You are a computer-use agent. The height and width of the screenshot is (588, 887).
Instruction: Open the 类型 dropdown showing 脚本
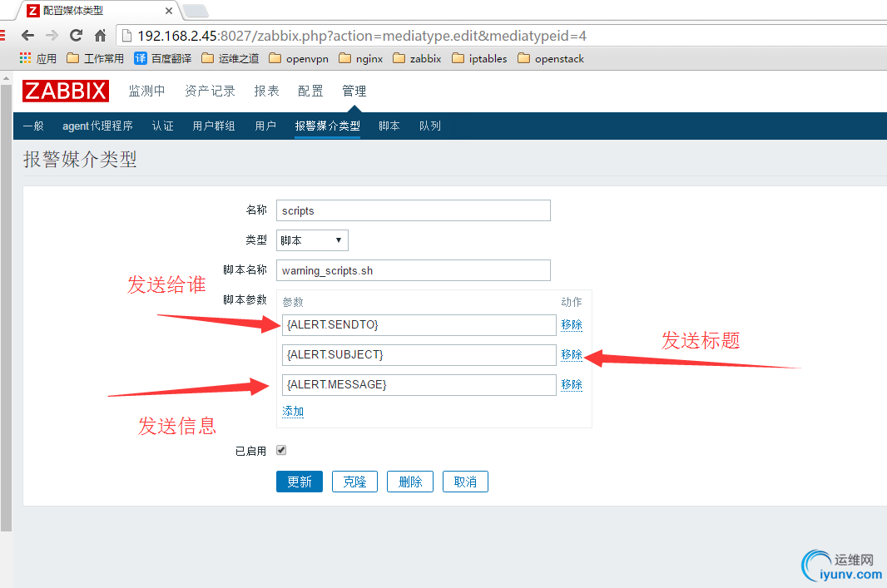312,240
